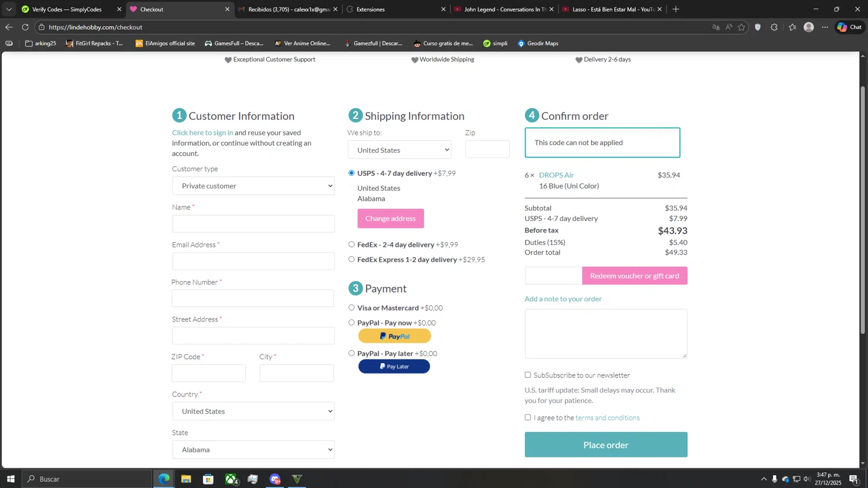Image resolution: width=868 pixels, height=488 pixels.
Task: Click the PayPal Pay Later button
Action: (394, 366)
